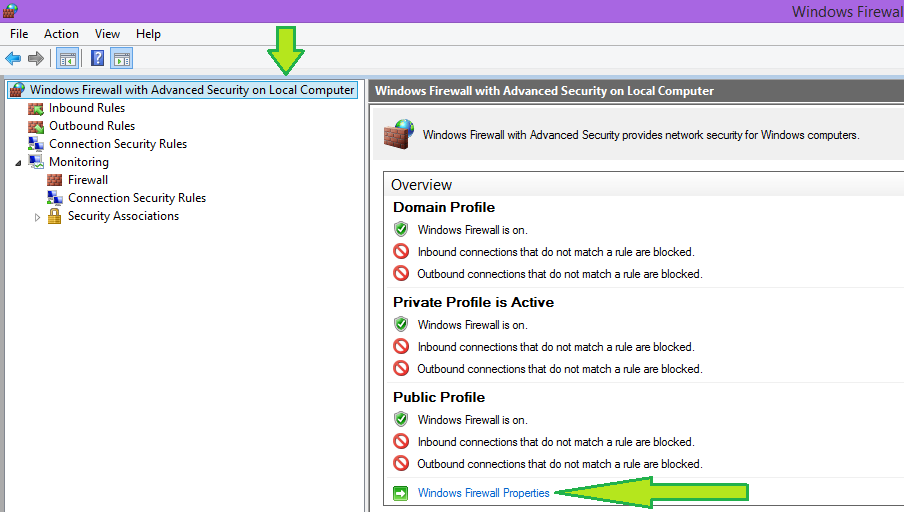Image resolution: width=904 pixels, height=512 pixels.
Task: Click the inbound blocked text under Private Profile
Action: tap(556, 347)
